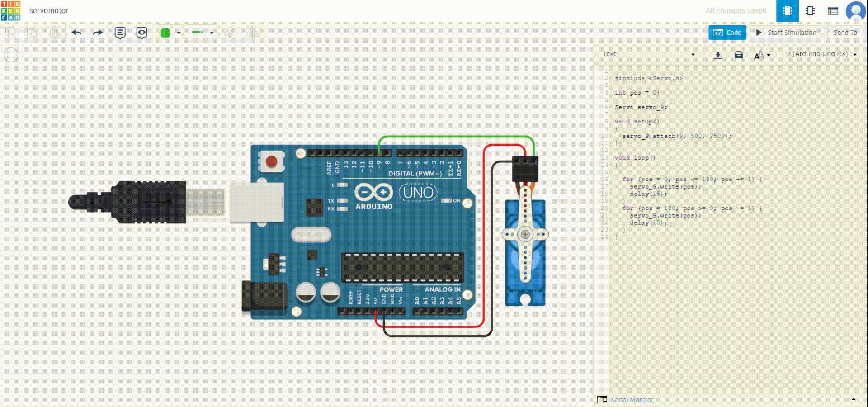Viewport: 868px width, 407px height.
Task: Click the wire type line icon
Action: point(198,33)
